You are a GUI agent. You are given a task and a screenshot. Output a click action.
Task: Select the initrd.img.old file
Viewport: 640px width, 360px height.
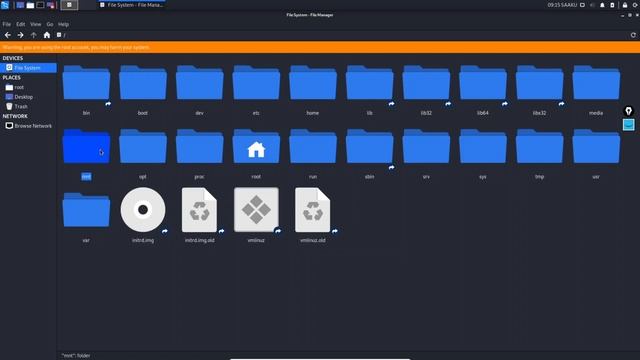[200, 210]
